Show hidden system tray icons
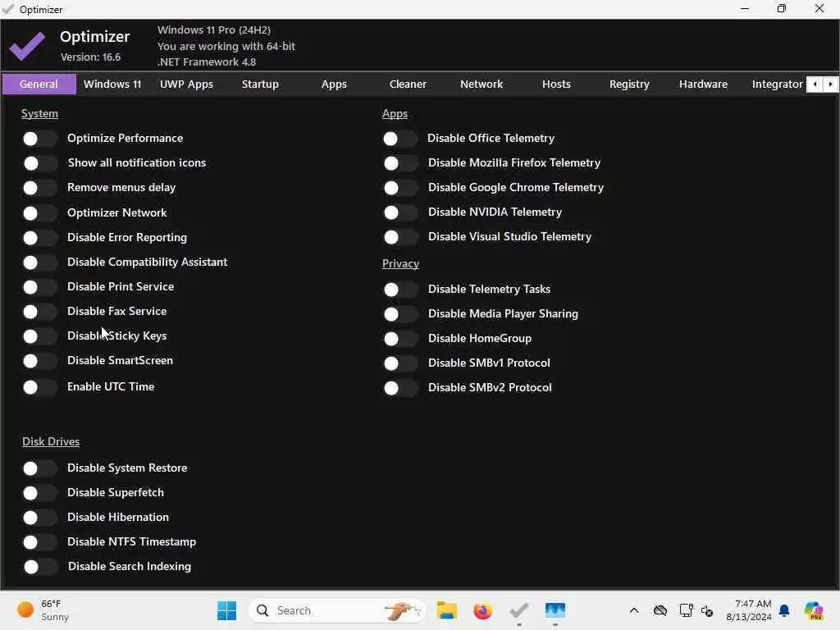This screenshot has height=630, width=840. pyautogui.click(x=634, y=610)
